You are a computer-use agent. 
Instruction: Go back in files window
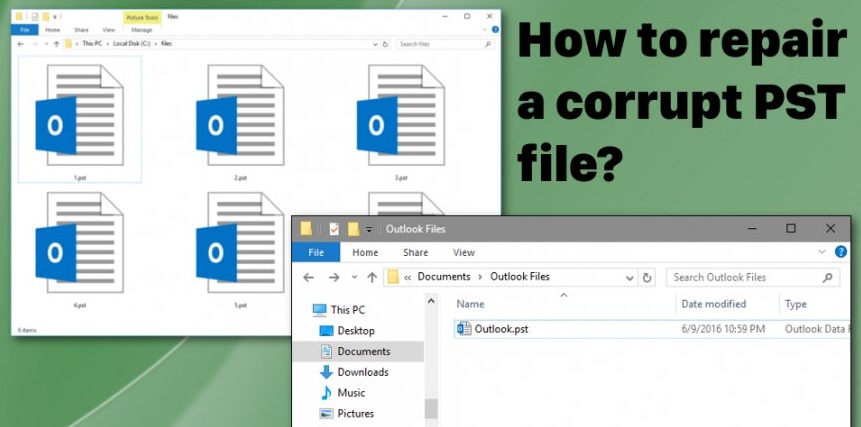point(20,44)
